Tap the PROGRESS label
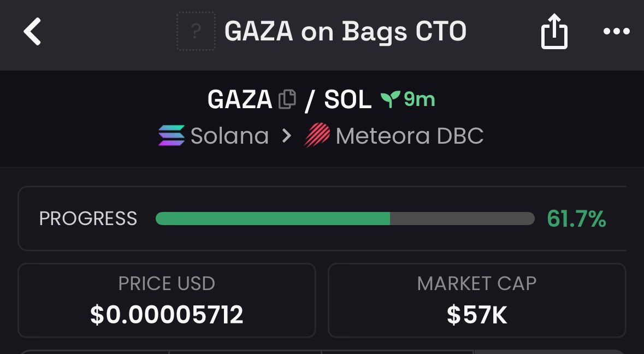Image resolution: width=644 pixels, height=354 pixels. tap(88, 219)
